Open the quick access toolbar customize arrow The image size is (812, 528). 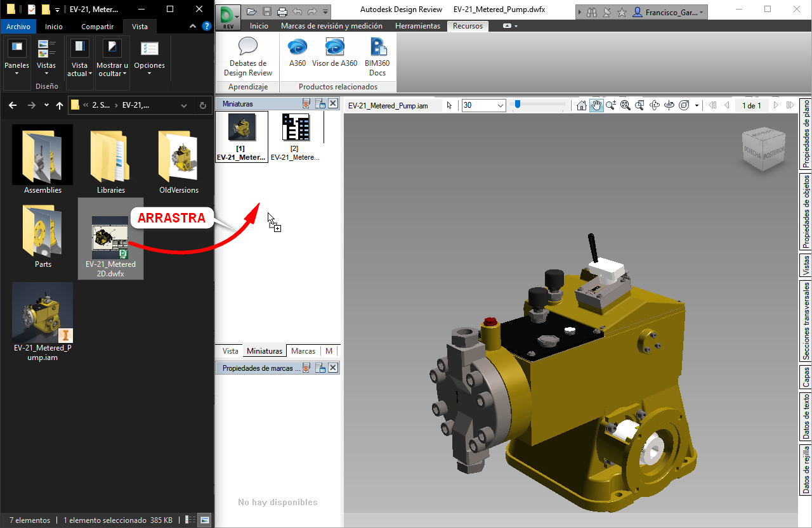(325, 11)
